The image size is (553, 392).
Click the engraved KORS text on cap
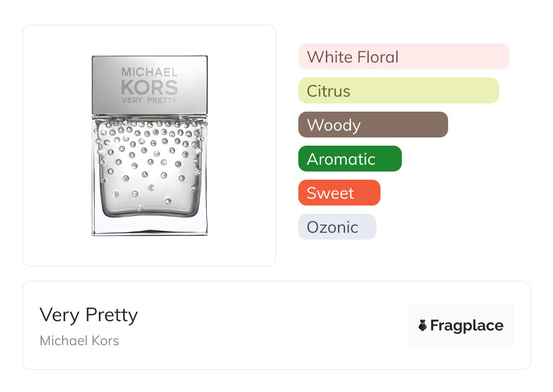click(x=149, y=87)
